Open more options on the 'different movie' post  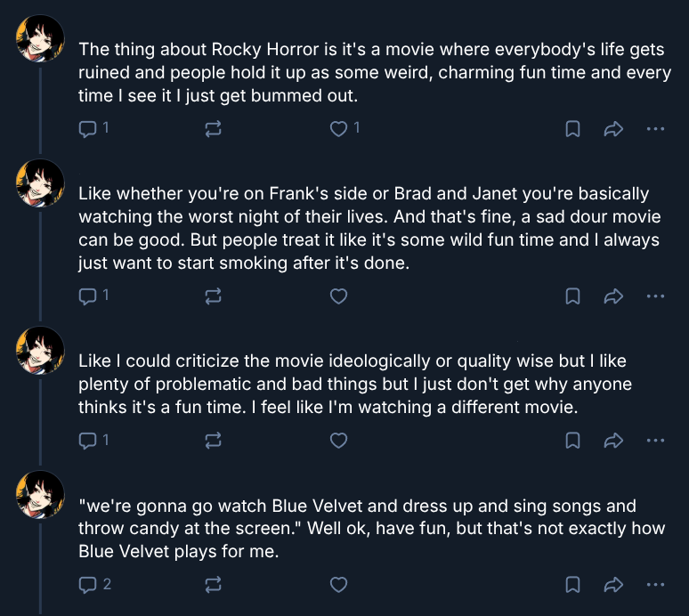(655, 441)
